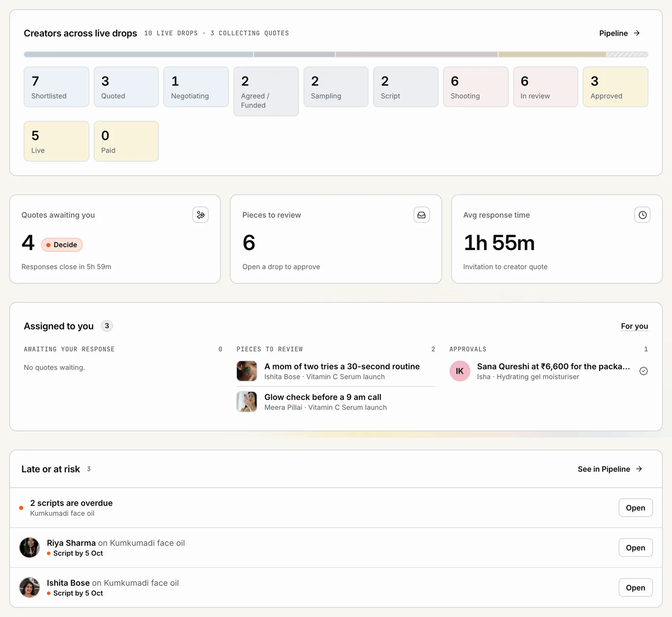
Task: Select the Quoted stage card
Action: click(126, 87)
